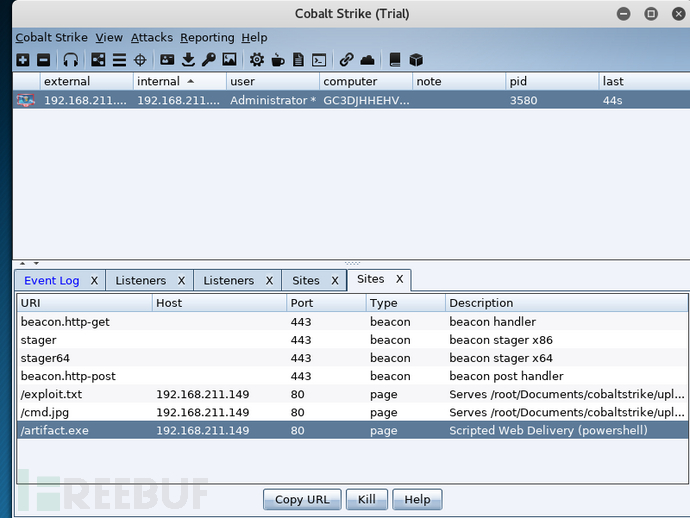This screenshot has height=518, width=690.
Task: Click the headphones Listeners icon
Action: click(x=70, y=60)
